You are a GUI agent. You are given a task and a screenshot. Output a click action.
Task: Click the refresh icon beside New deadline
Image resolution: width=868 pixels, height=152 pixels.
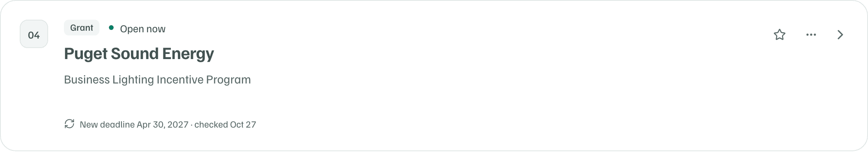coord(69,124)
